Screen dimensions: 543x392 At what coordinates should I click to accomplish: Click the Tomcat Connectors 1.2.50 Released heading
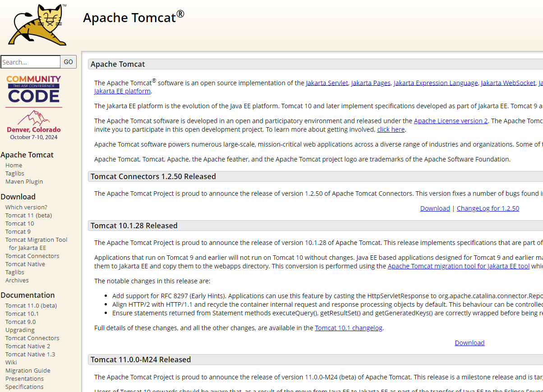(x=153, y=176)
